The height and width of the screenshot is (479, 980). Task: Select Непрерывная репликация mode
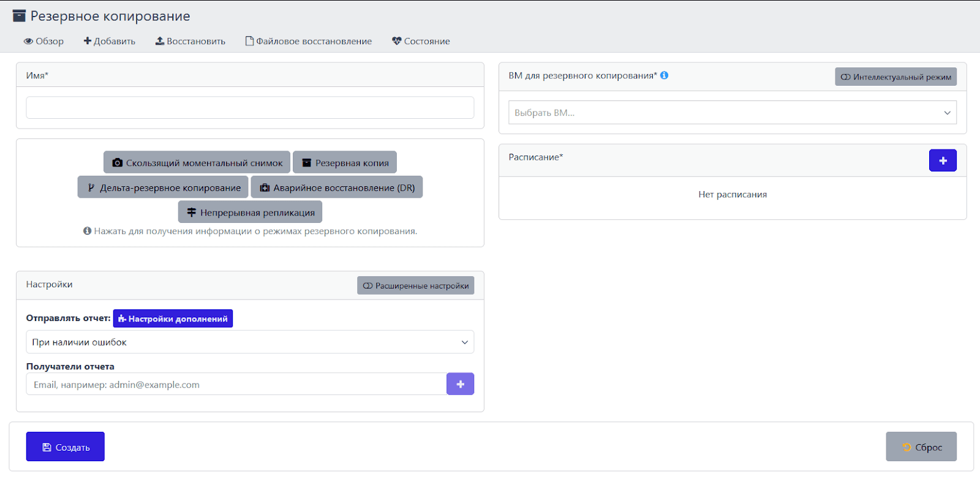(250, 212)
